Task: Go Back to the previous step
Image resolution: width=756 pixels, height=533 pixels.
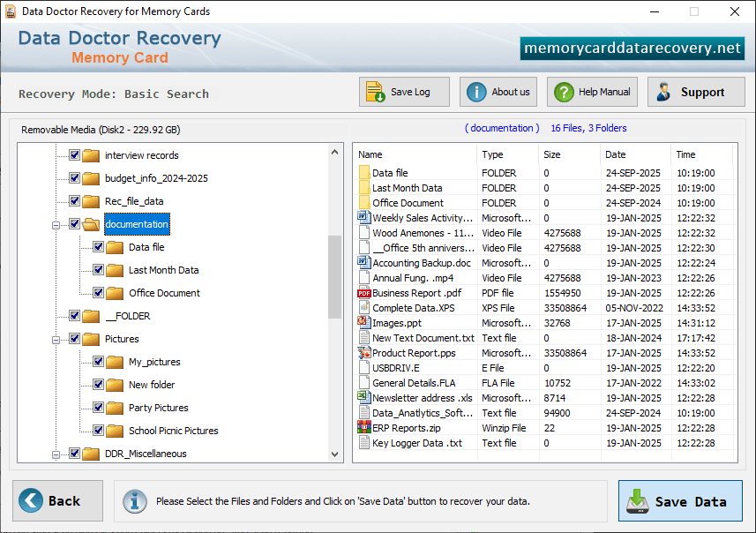Action: (58, 500)
